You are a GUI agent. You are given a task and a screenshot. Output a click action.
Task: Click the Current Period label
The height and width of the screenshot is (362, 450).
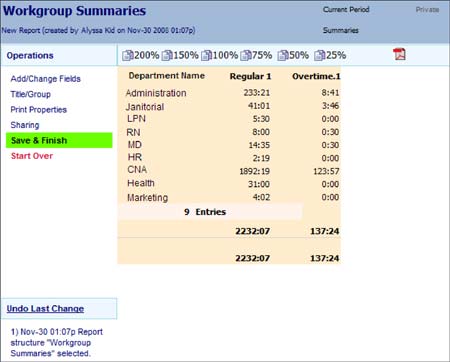point(346,10)
